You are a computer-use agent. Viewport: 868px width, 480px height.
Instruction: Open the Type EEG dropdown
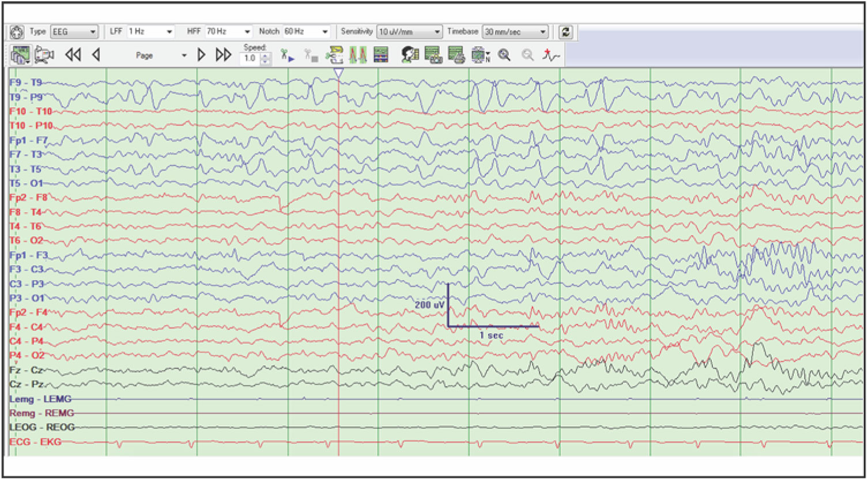tap(92, 32)
